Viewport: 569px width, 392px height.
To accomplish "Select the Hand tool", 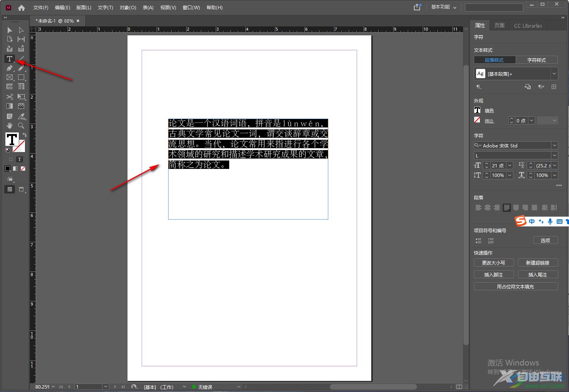I will pyautogui.click(x=10, y=126).
